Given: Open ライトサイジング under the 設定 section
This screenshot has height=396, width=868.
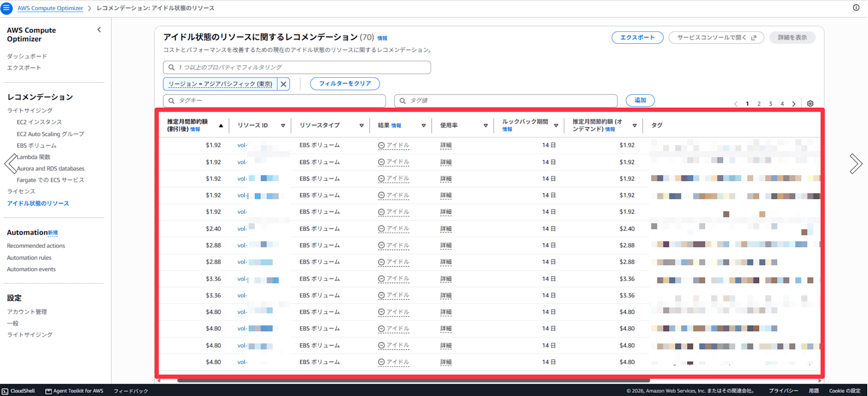Looking at the screenshot, I should click(x=30, y=334).
